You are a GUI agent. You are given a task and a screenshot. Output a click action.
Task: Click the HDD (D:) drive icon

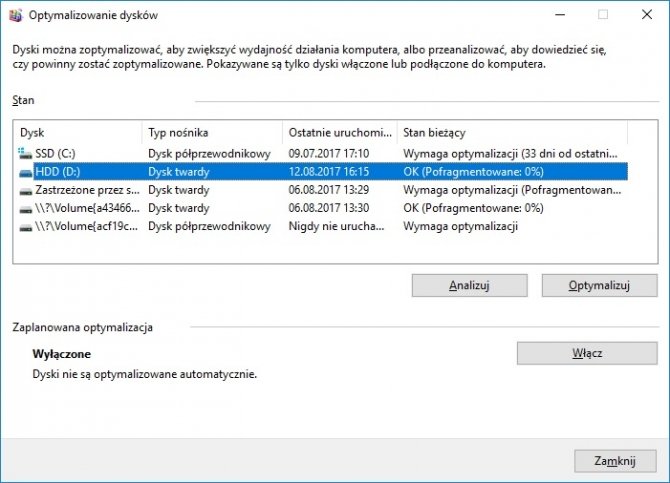coord(26,172)
